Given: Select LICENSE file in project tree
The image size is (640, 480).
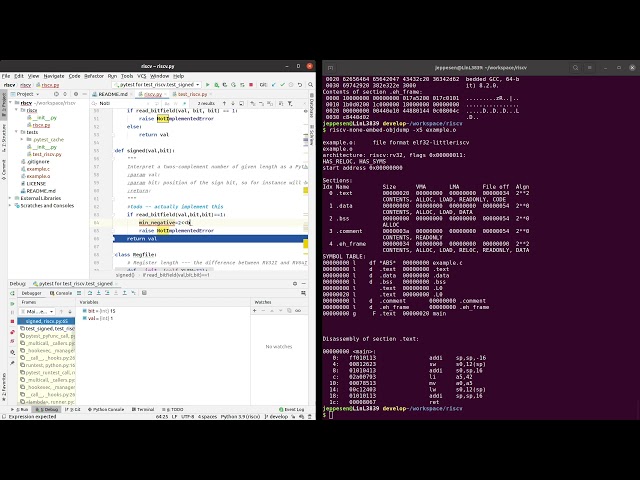Looking at the screenshot, I should [36, 184].
